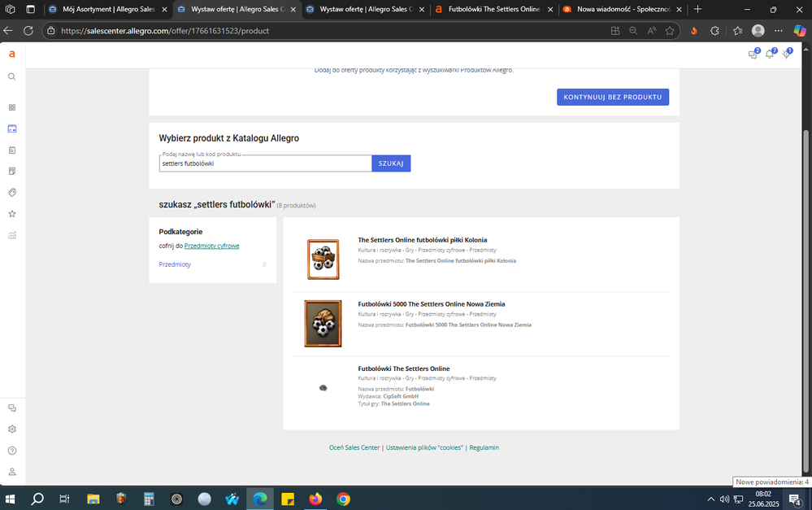Screen dimensions: 812x510
Task: Open the tips lightbulb icon with badge 1
Action: tap(787, 54)
